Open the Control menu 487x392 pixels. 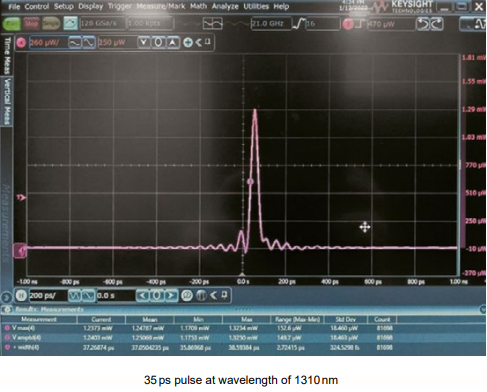(37, 6)
